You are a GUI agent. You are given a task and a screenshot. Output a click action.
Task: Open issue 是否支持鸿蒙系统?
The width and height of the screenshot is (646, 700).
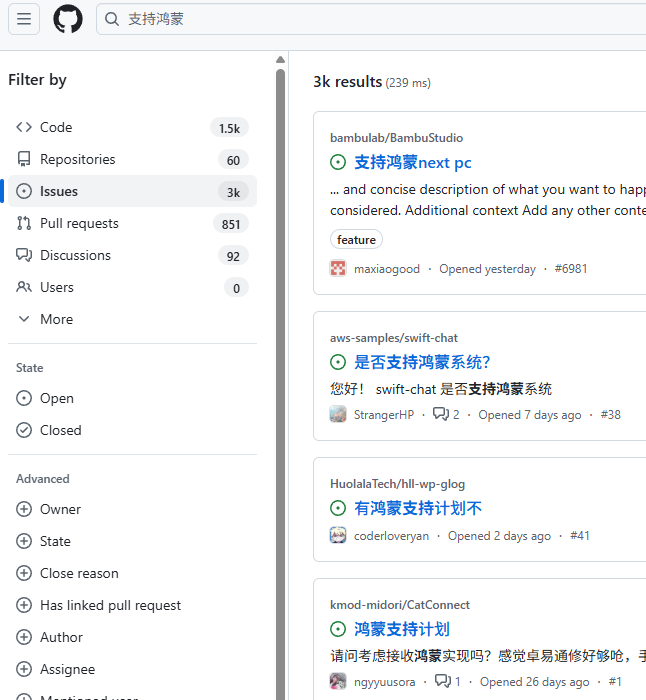click(x=422, y=362)
